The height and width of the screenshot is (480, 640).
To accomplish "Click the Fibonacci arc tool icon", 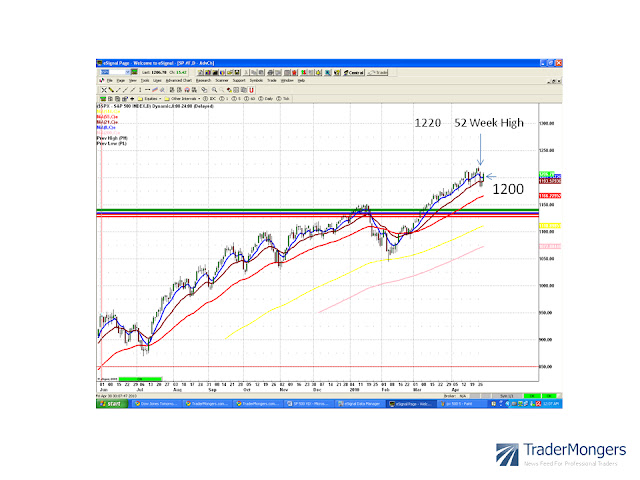I will tap(187, 90).
